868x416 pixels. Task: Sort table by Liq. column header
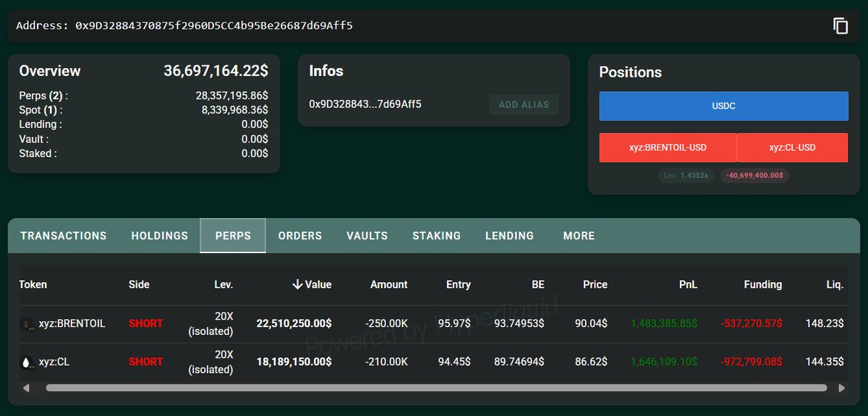835,284
